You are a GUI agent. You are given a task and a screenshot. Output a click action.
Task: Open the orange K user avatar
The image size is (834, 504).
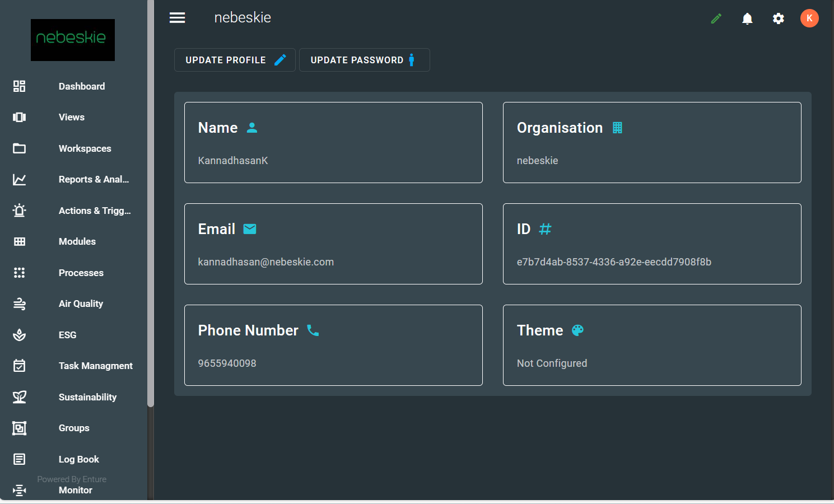(x=809, y=18)
